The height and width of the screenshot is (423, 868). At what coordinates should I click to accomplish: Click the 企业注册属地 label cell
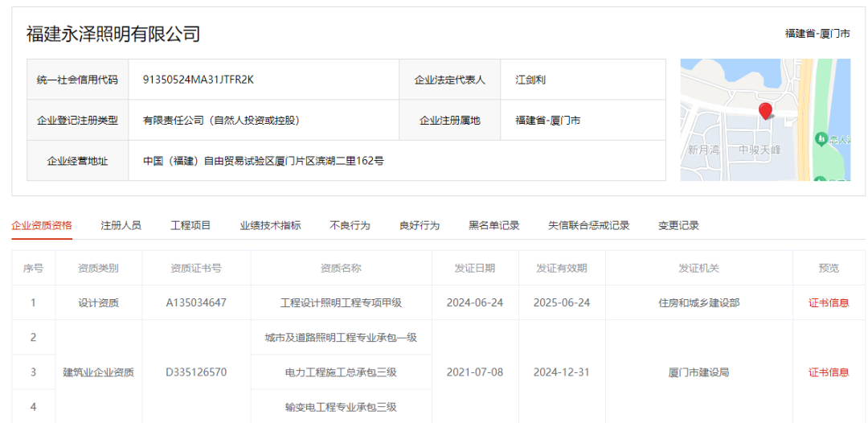click(x=449, y=120)
